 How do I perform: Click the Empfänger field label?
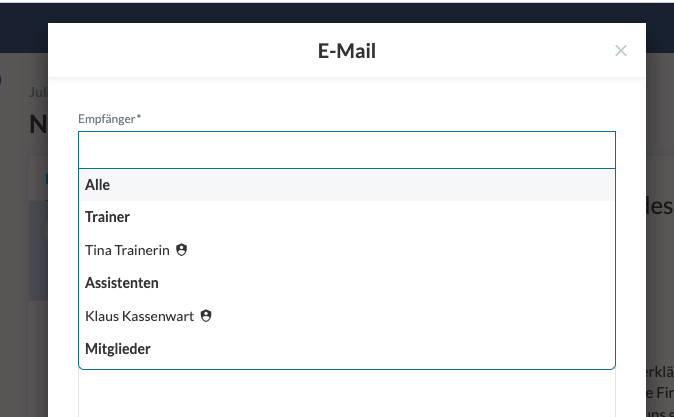pos(106,119)
